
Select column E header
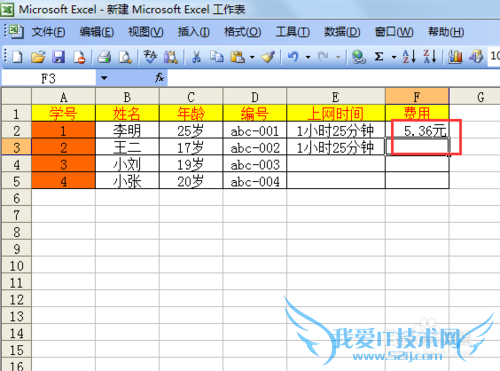coord(336,97)
